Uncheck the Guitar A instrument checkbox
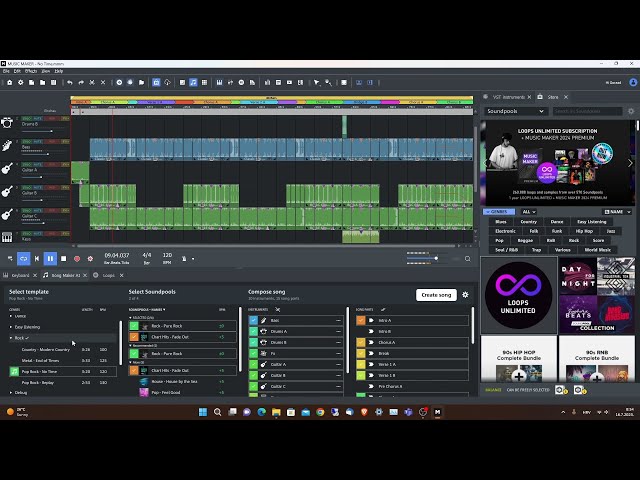Image resolution: width=640 pixels, height=480 pixels. pyautogui.click(x=253, y=364)
